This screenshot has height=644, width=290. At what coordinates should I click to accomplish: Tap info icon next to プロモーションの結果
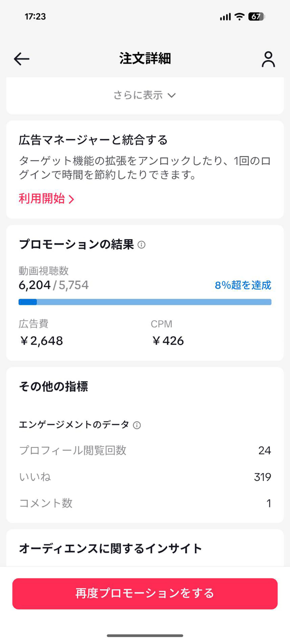pos(141,245)
